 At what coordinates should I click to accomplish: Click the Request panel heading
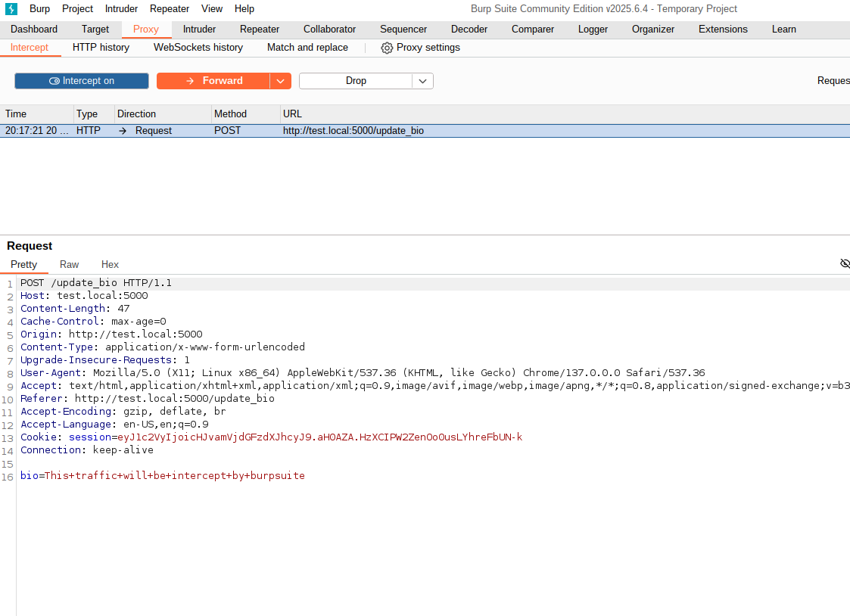(30, 246)
